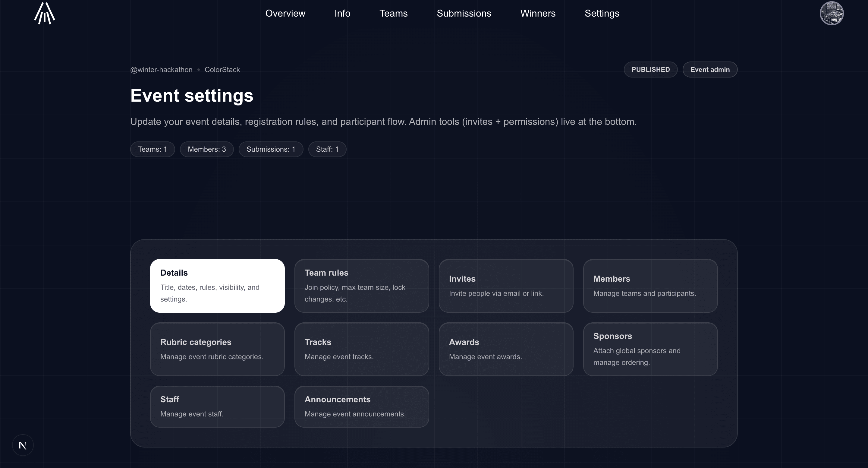
Task: Open the user avatar profile menu
Action: click(x=831, y=14)
